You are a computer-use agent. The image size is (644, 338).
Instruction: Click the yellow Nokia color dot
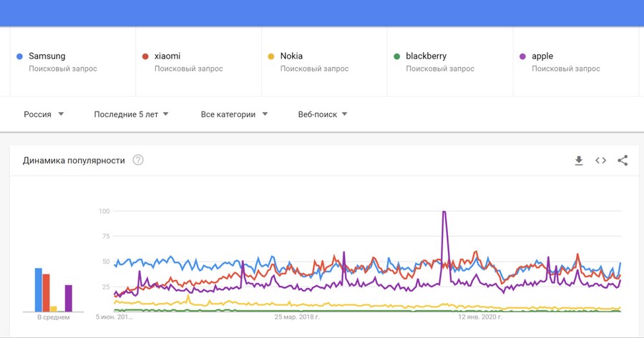coord(270,56)
